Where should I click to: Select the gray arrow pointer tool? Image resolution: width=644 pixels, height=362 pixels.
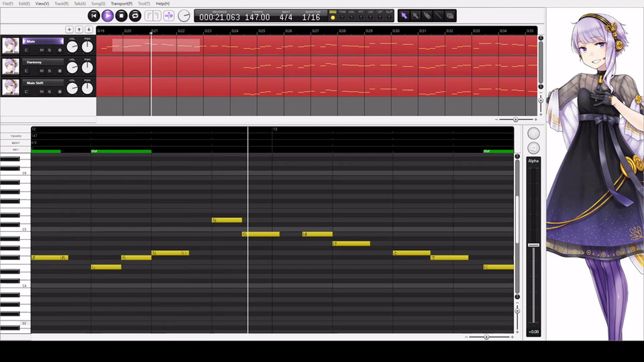(x=416, y=15)
